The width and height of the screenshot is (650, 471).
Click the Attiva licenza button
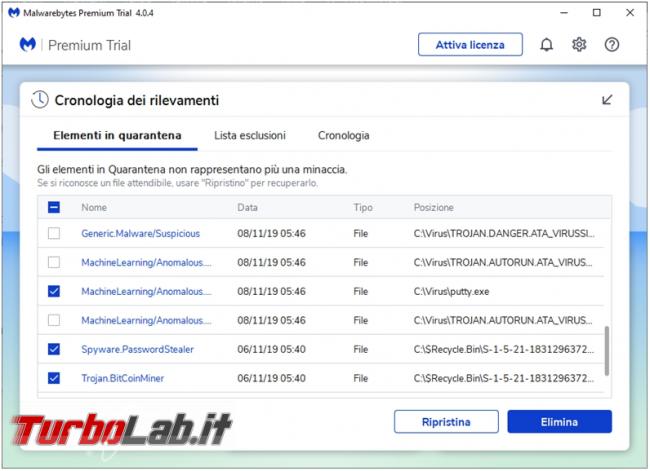coord(470,44)
